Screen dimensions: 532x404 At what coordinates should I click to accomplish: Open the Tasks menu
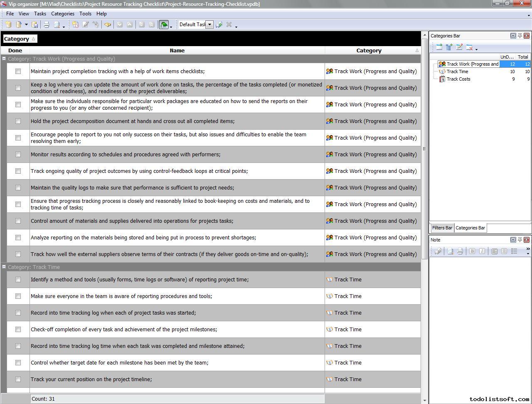pos(40,14)
